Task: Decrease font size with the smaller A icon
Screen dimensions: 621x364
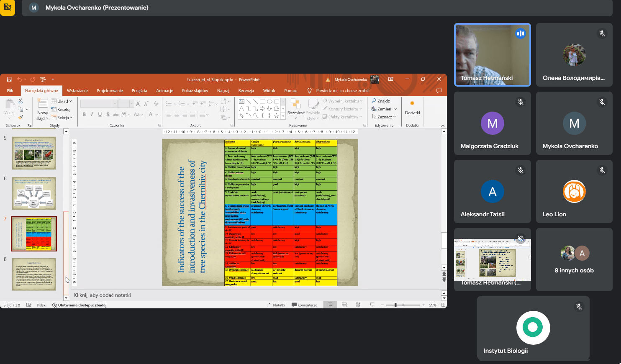Action: [x=146, y=103]
